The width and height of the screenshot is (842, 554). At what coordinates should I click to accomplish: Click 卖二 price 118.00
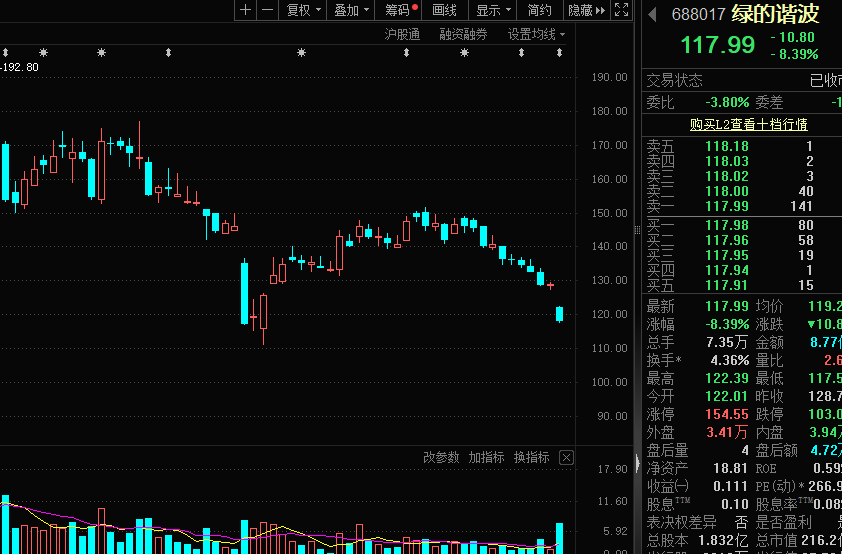click(727, 191)
